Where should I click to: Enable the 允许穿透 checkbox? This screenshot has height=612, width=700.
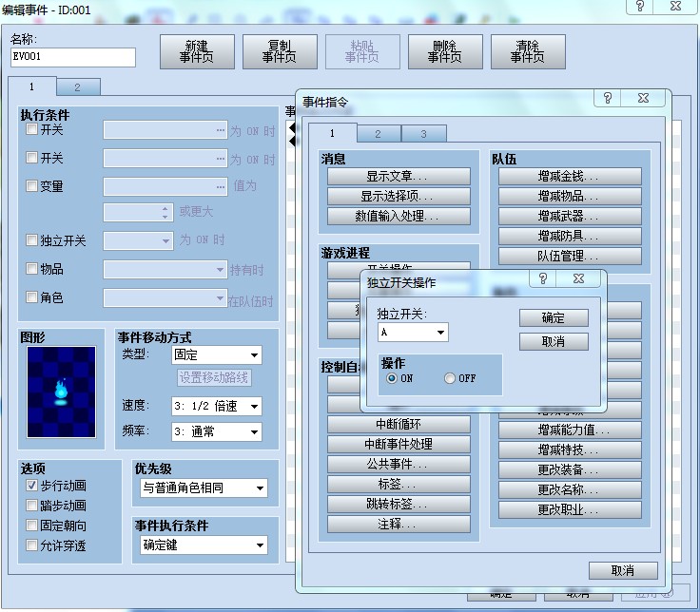31,545
